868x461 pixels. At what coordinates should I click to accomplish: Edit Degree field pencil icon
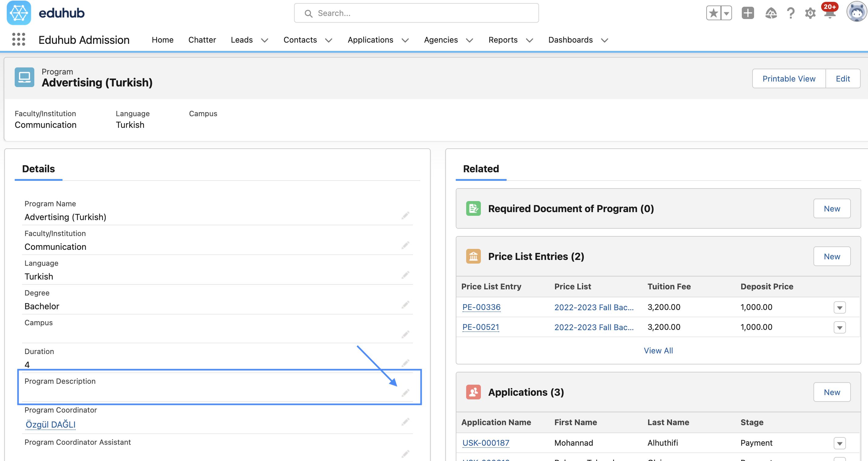click(405, 305)
